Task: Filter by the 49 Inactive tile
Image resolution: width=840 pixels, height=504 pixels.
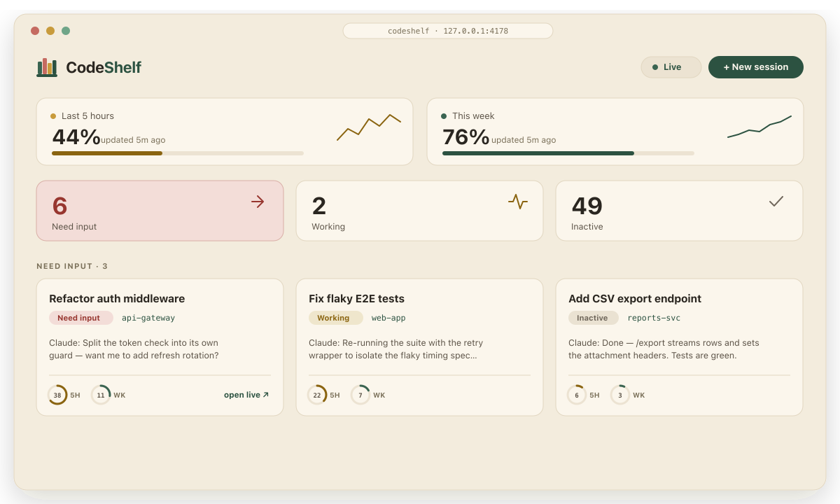Action: click(680, 211)
